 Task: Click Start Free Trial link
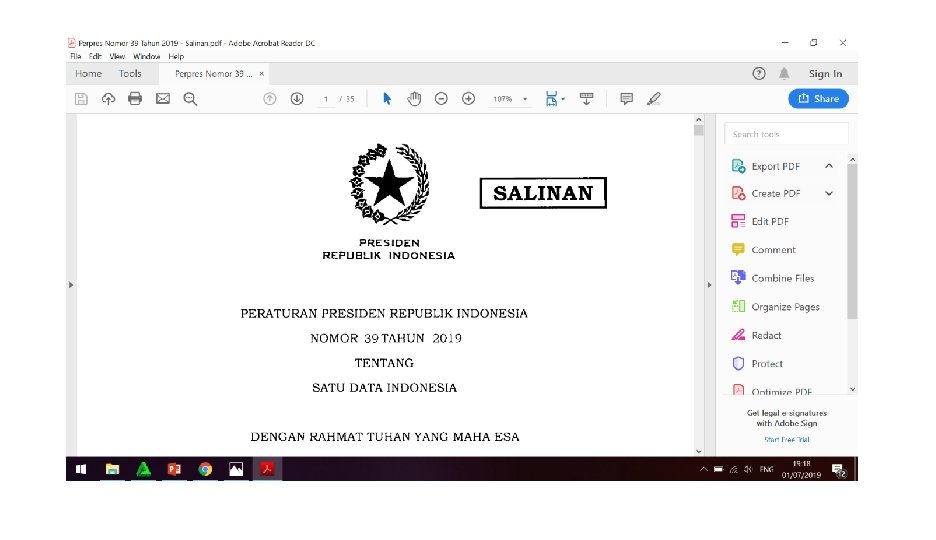pyautogui.click(x=787, y=440)
